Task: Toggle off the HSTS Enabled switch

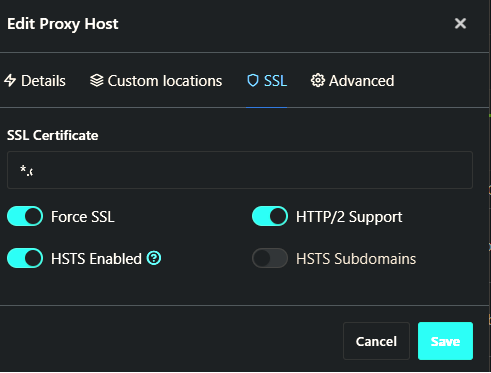Action: 25,258
